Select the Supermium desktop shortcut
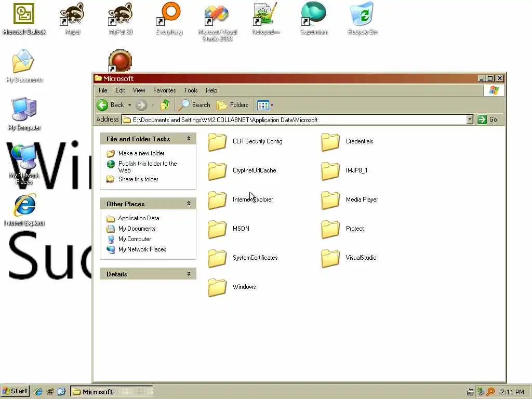 tap(314, 19)
